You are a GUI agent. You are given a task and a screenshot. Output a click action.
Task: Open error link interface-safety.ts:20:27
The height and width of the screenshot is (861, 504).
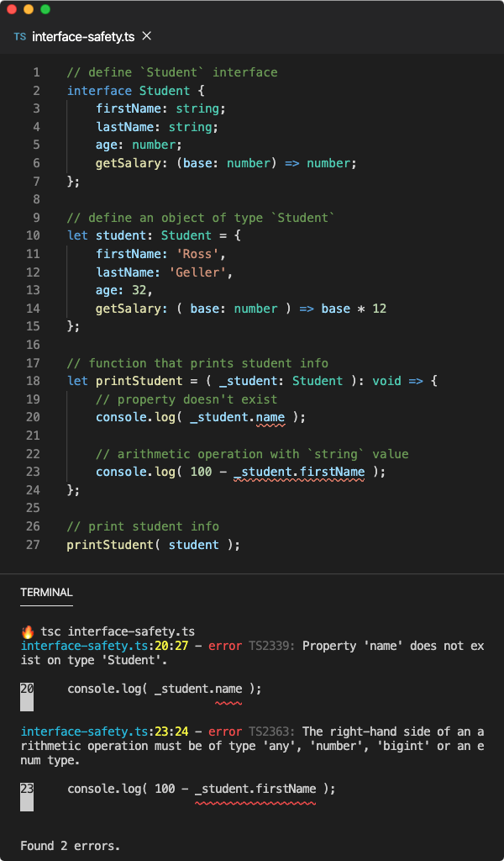(78, 646)
